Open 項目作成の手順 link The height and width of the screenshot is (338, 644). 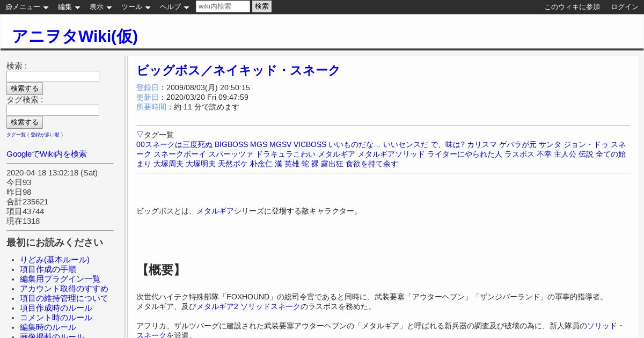point(48,269)
